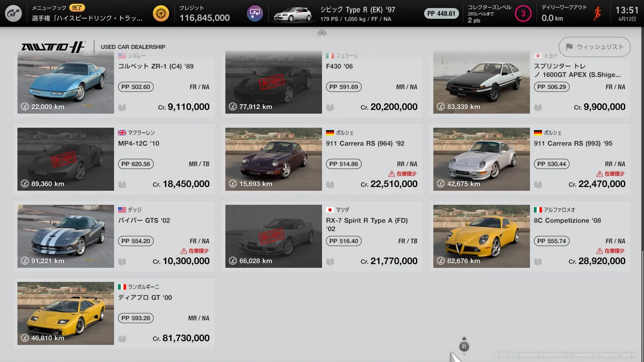644x362 pixels.
Task: Select the collector level 3 circle badge
Action: tap(523, 13)
